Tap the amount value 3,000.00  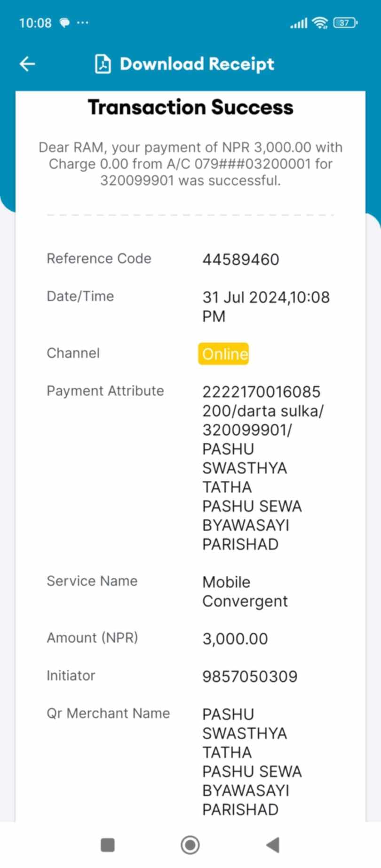pyautogui.click(x=235, y=639)
